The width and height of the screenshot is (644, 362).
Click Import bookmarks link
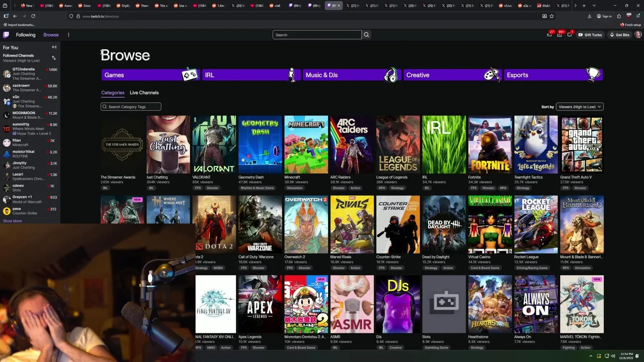[19, 25]
